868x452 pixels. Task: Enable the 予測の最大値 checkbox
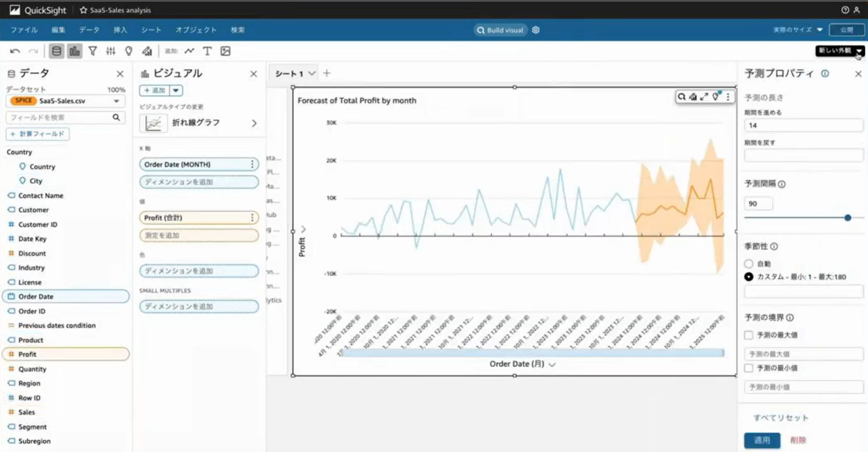[748, 335]
